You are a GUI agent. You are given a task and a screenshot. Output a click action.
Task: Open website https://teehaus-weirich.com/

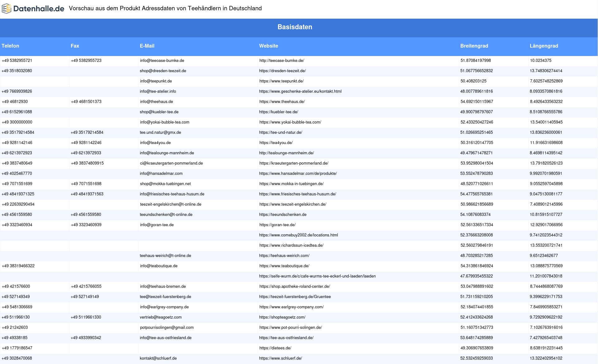pos(284,256)
